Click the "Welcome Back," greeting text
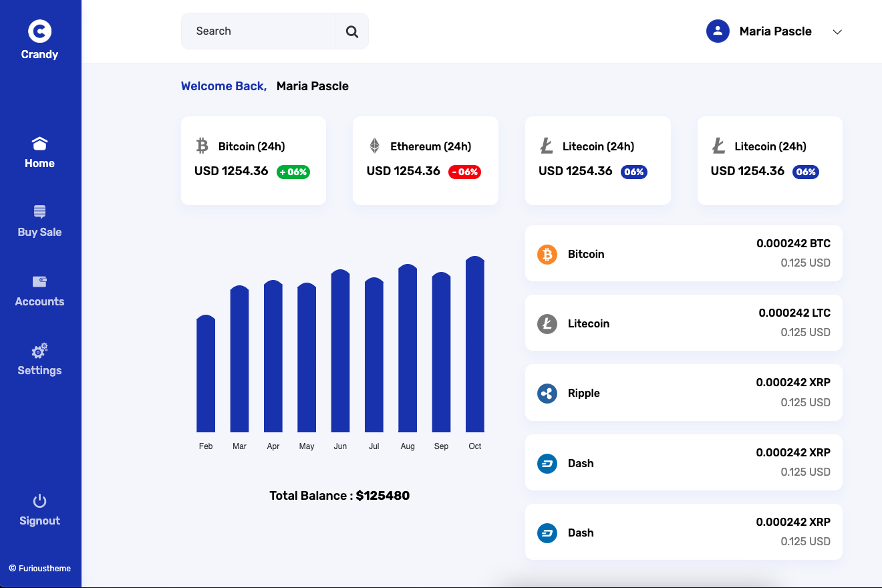 click(224, 86)
